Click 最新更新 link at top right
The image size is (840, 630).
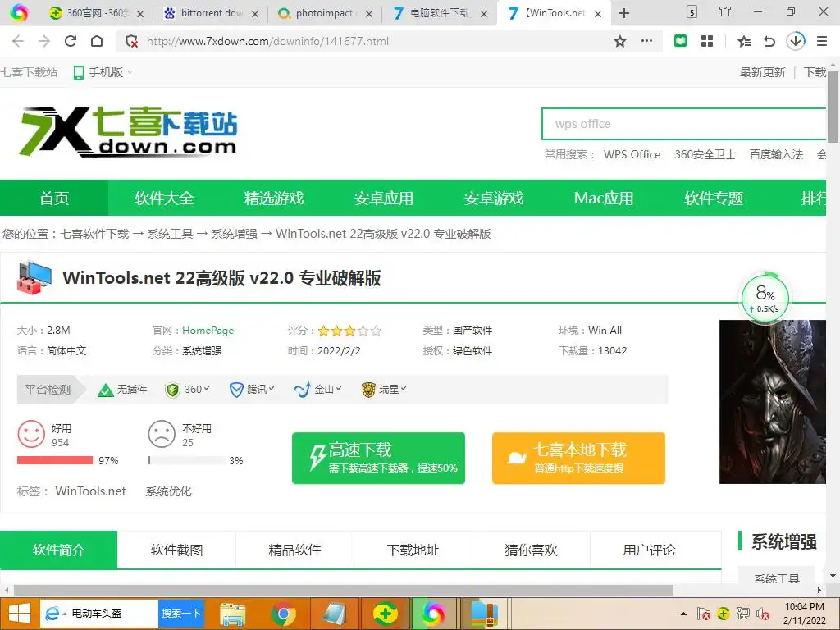click(762, 72)
